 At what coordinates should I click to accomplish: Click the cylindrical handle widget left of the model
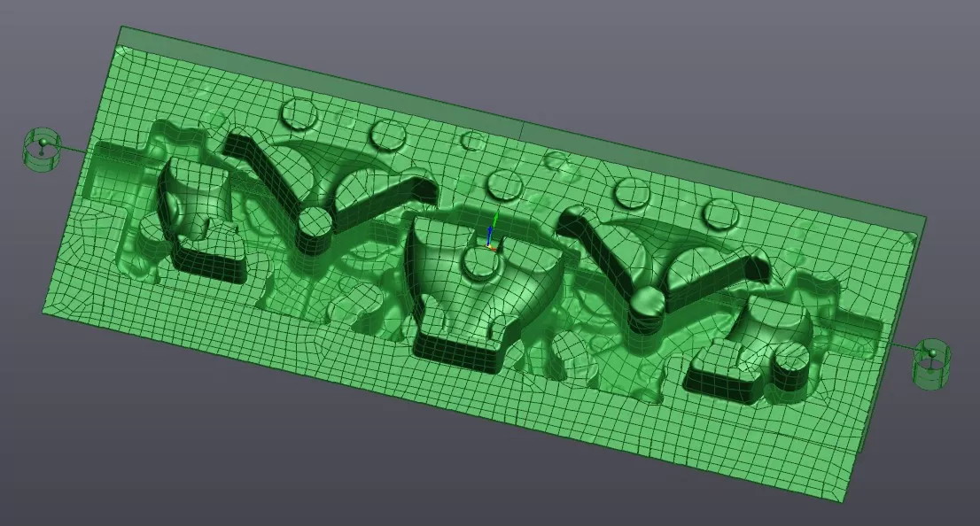pos(39,148)
